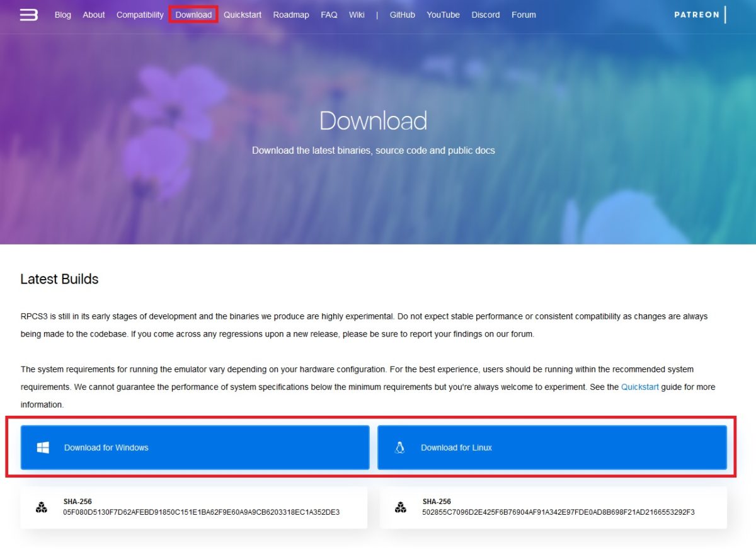Viewport: 756px width, 550px height.
Task: Click the hash icon beside the Windows SHA-256
Action: 42,507
